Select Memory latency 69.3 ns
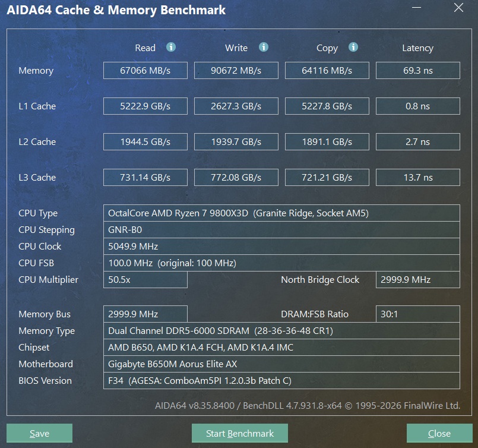The image size is (478, 448). click(x=417, y=71)
